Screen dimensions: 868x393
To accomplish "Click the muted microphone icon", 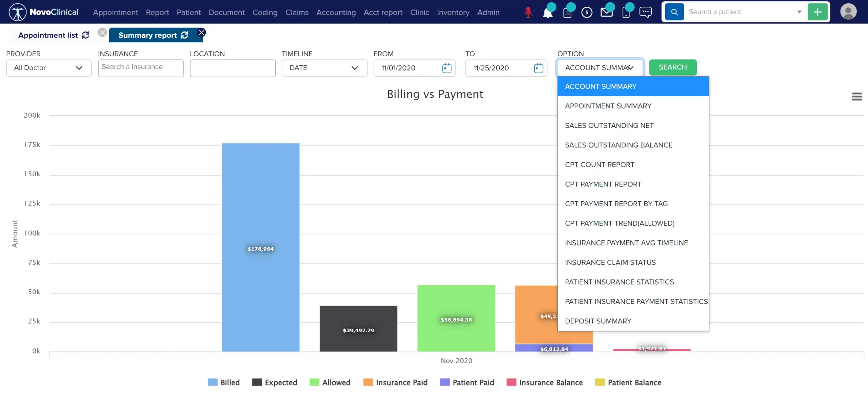I will tap(528, 12).
